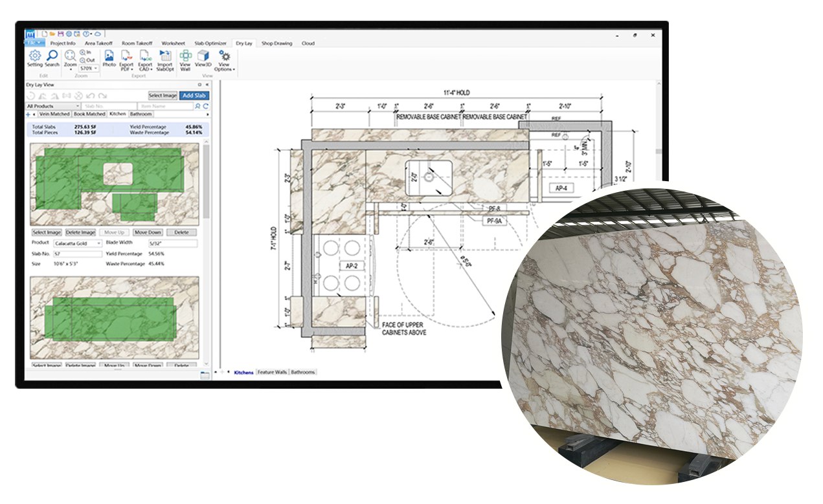Click Delete Image under first slab
This screenshot has height=504, width=823.
pyautogui.click(x=80, y=232)
